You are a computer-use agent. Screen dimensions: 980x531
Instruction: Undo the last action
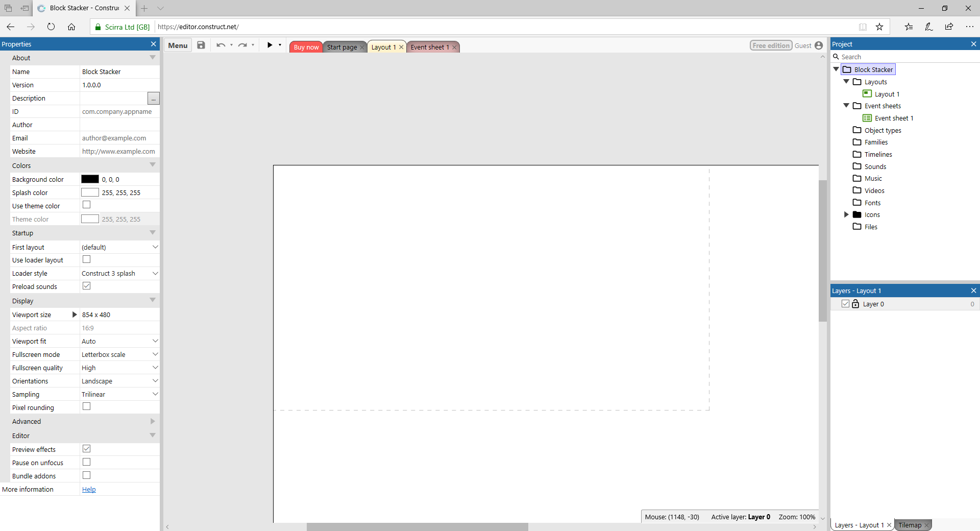coord(220,45)
